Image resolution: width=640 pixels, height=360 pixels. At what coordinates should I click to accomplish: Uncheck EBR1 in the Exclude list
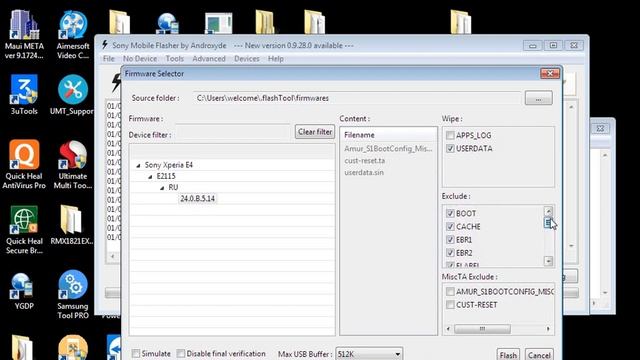pos(450,240)
